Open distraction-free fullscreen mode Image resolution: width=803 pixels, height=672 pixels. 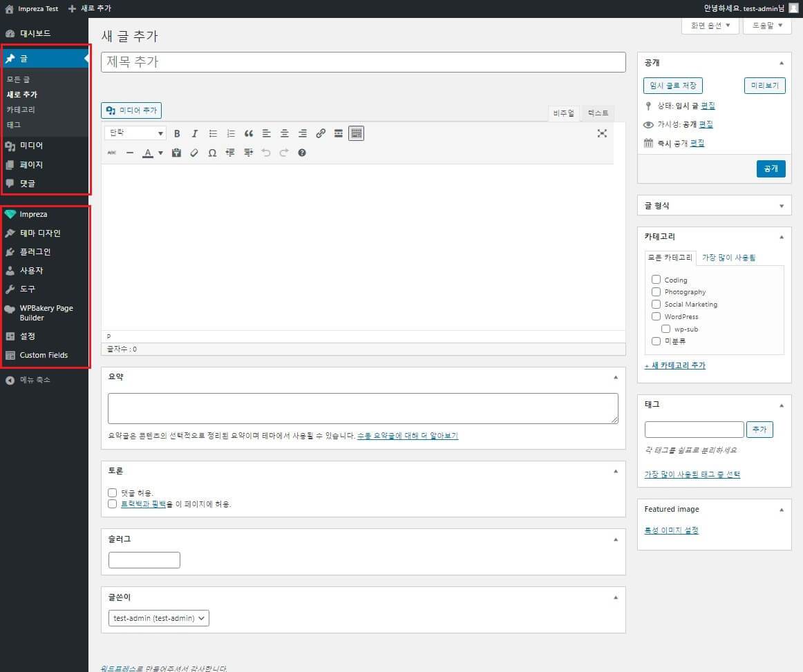[x=603, y=133]
